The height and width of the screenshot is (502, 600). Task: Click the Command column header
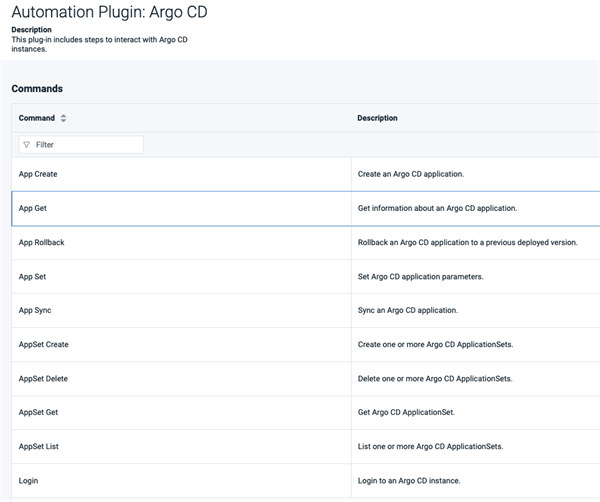pos(37,118)
